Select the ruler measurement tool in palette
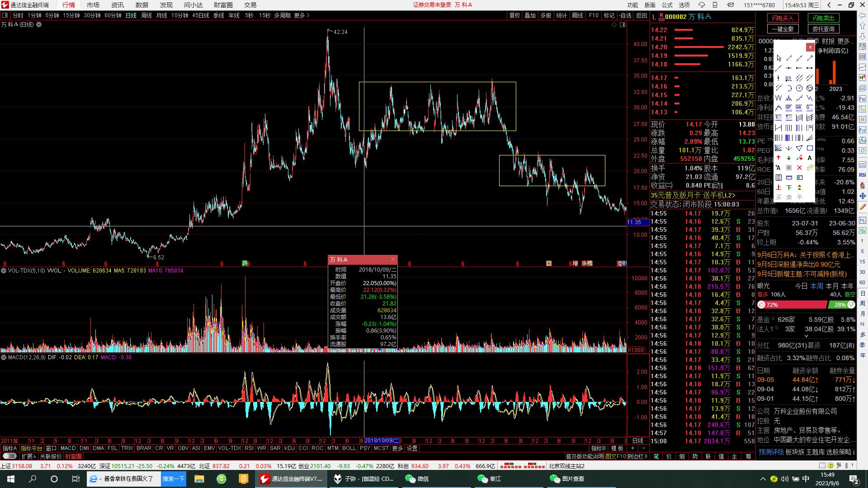 789,178
